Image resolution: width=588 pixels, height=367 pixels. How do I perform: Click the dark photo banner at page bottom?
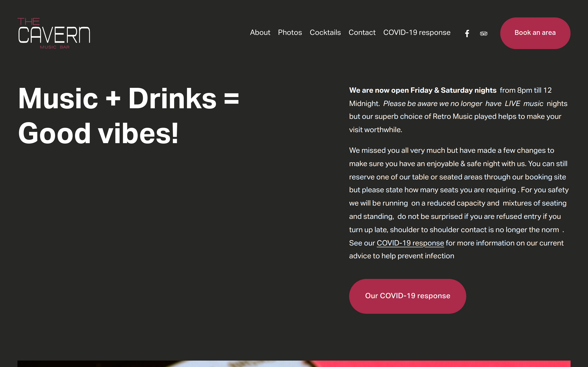[x=165, y=364]
